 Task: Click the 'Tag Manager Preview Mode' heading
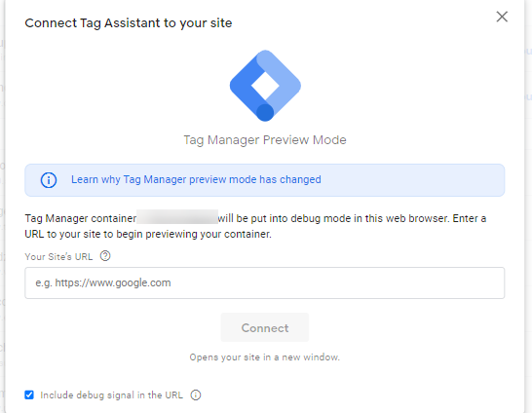265,139
